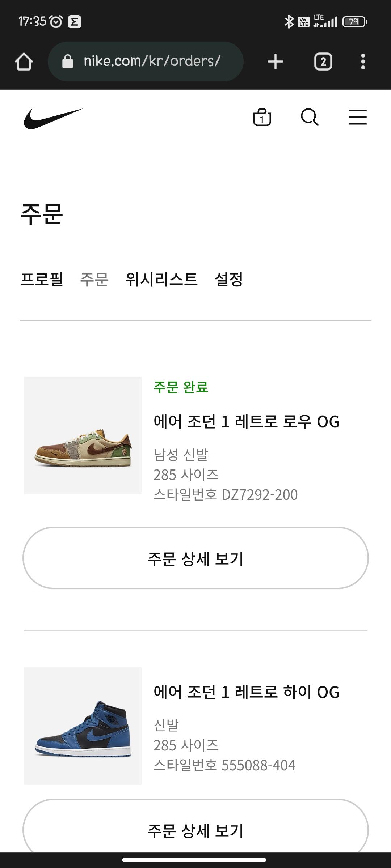Viewport: 391px width, 868px height.
Task: View order details for Jordan 1 Low OG
Action: (x=195, y=558)
